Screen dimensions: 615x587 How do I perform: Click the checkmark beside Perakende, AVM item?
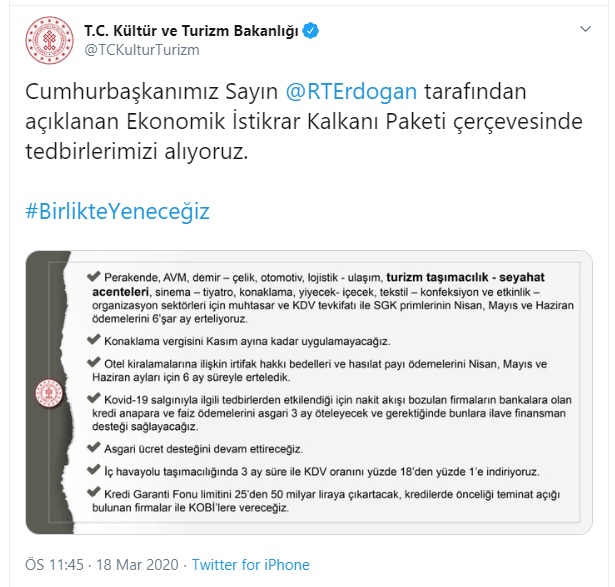pos(94,276)
